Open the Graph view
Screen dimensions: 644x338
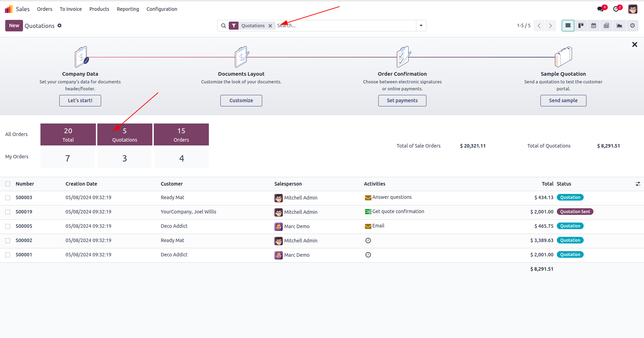[620, 25]
